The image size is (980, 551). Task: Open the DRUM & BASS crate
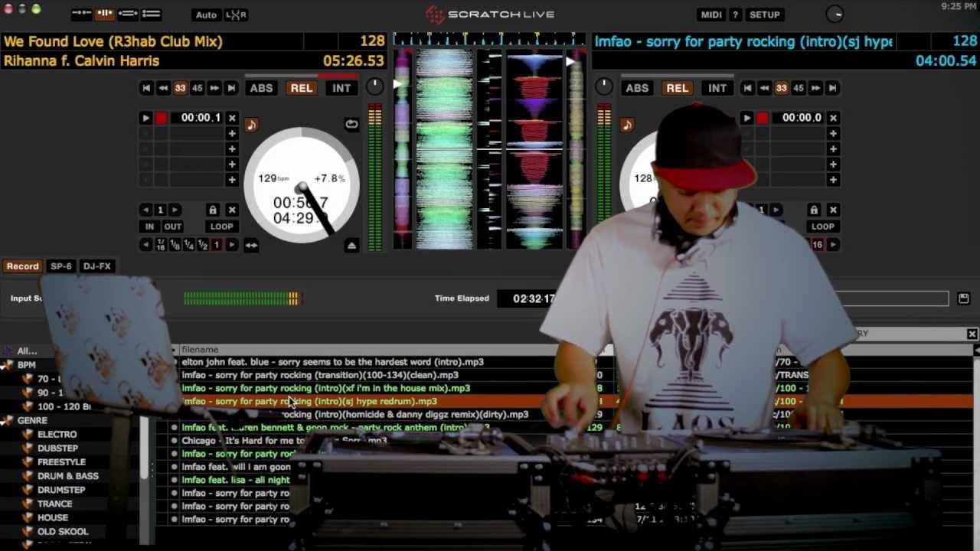coord(68,476)
